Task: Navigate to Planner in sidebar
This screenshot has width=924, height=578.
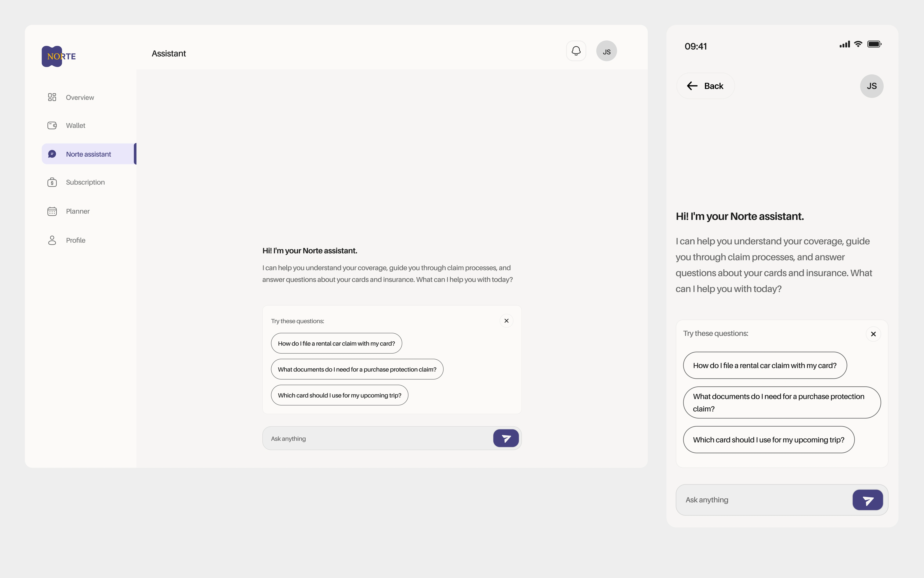Action: [78, 211]
